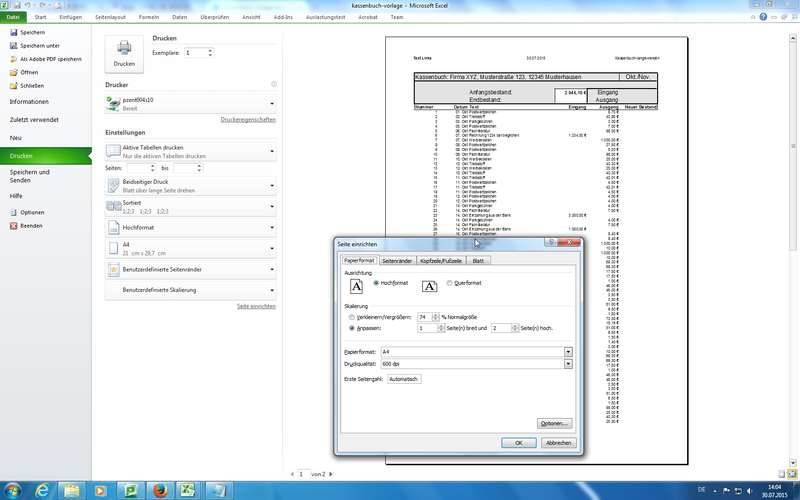
Task: Click the Öffnen folder icon
Action: point(13,72)
